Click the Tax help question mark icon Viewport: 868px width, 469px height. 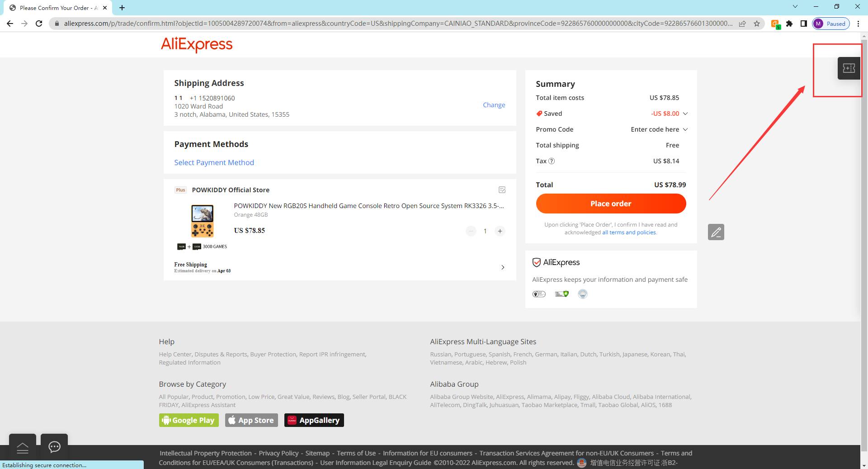tap(552, 161)
